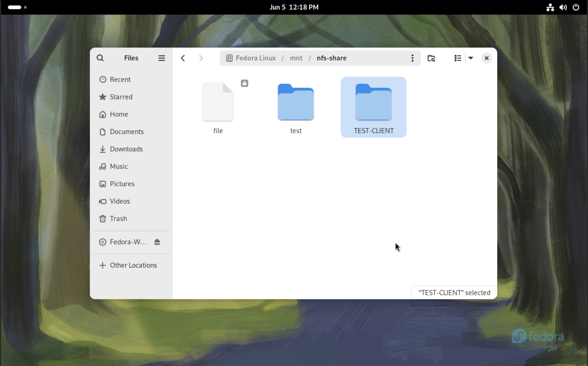The height and width of the screenshot is (366, 588).
Task: Open path bar three-dot menu
Action: 412,58
